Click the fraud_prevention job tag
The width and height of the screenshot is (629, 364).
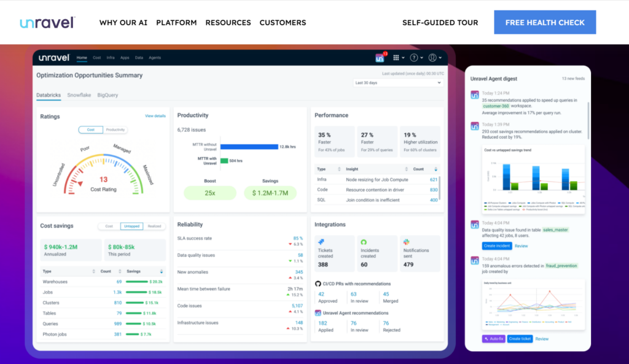[561, 266]
